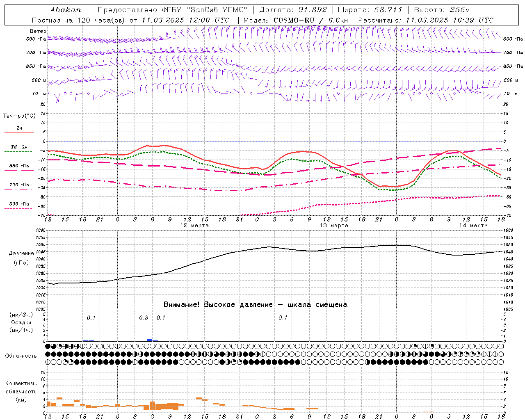Click the 500 гПа temperature legend entry
The height and width of the screenshot is (420, 525).
(19, 203)
